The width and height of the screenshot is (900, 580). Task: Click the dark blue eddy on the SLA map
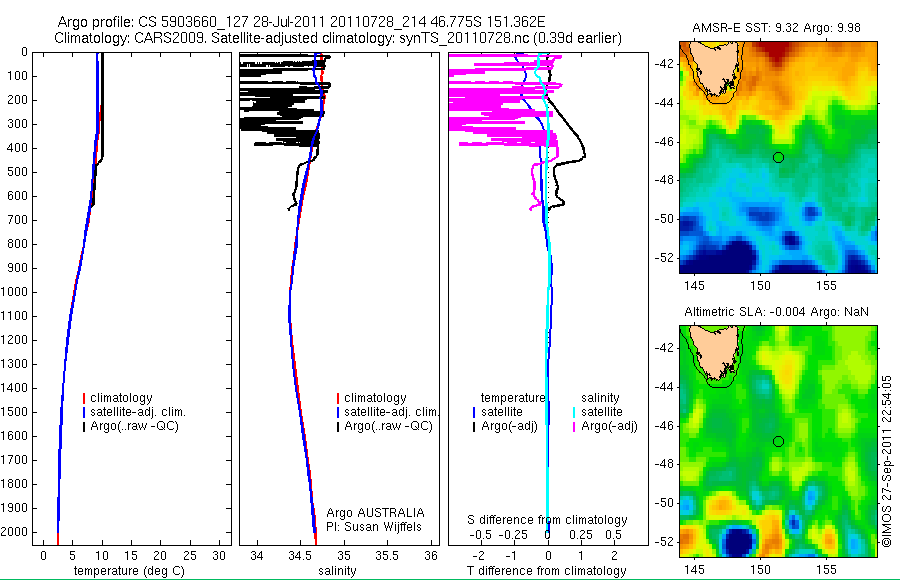739,540
